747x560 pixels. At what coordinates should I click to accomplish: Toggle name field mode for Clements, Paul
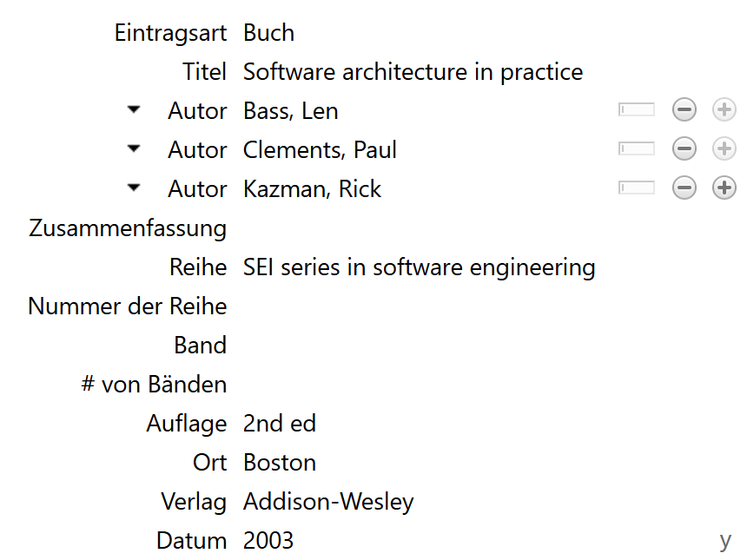pos(636,149)
